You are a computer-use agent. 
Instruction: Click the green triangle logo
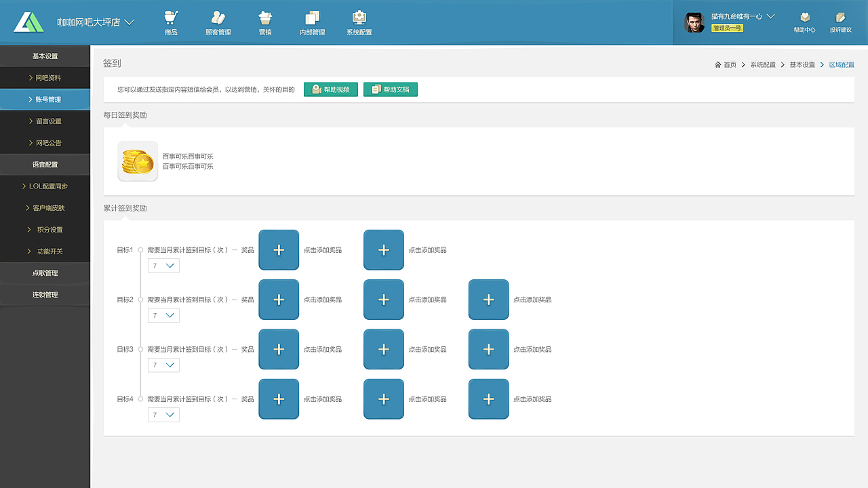pyautogui.click(x=28, y=22)
